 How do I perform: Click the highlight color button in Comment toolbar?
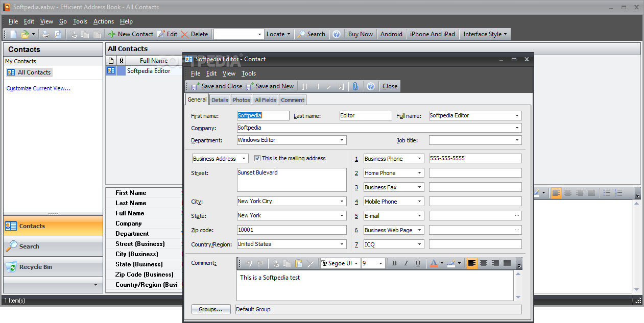pos(451,263)
